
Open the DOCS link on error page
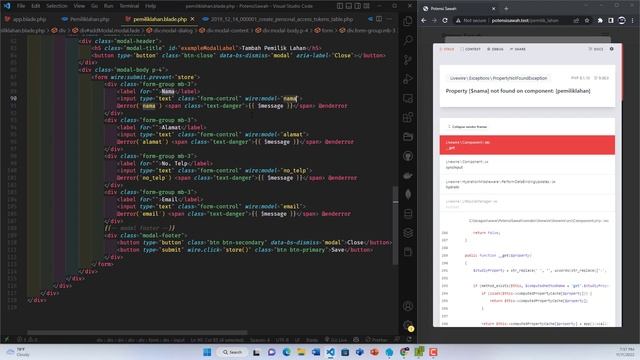596,49
